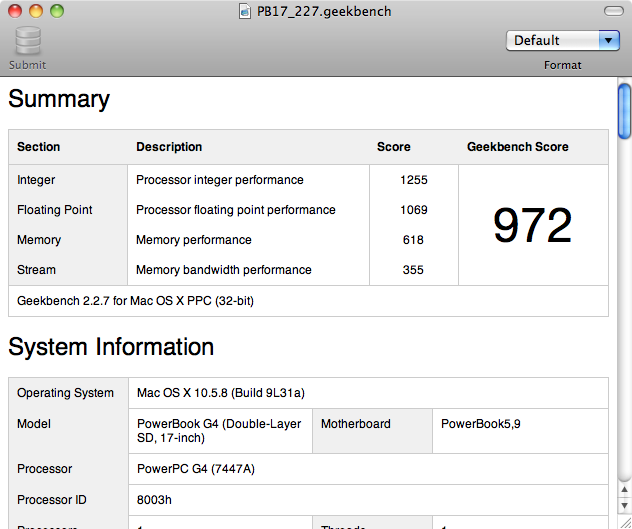
Task: Click 'PowerBook G4 (Double-Layer SD, 17-inch)' value
Action: [219, 431]
